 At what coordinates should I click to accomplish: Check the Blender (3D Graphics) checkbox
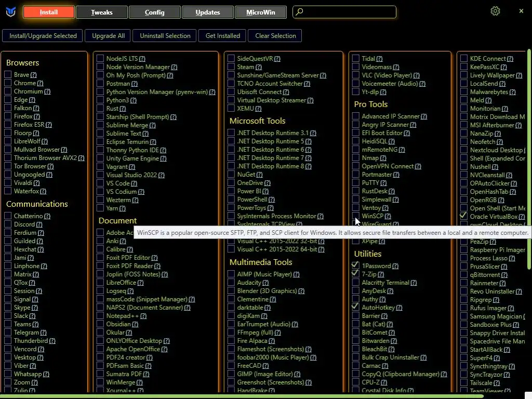click(231, 291)
